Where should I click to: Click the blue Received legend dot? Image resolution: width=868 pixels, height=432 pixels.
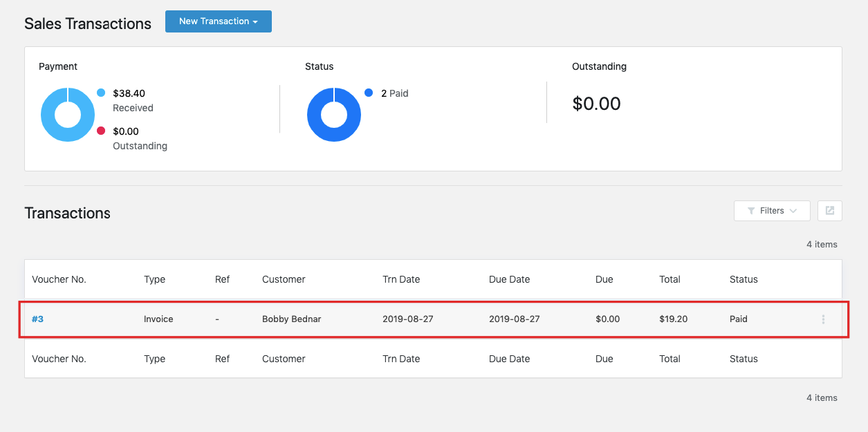(101, 92)
